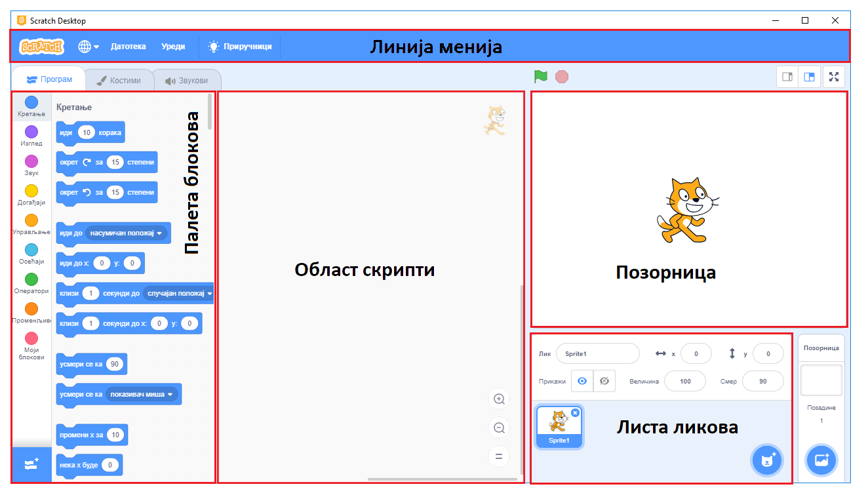Click the script area horizontal scrollbar
The width and height of the screenshot is (868, 497).
pos(442,479)
